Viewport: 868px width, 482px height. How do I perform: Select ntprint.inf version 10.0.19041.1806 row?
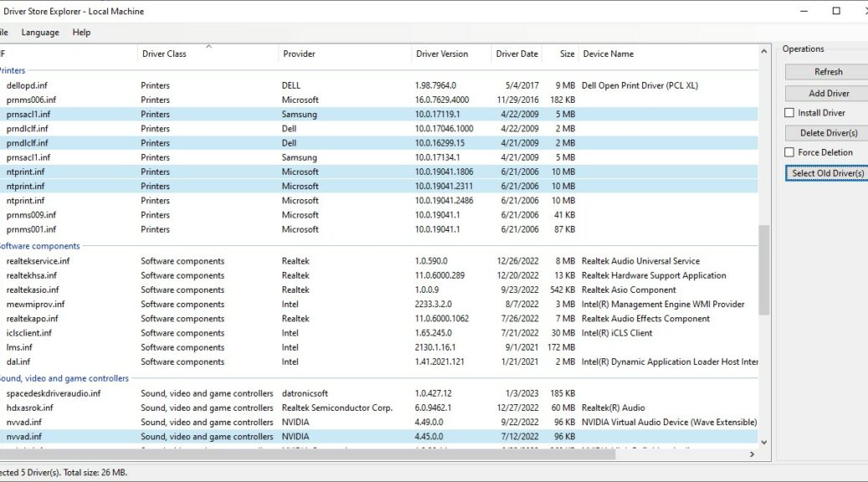pyautogui.click(x=379, y=172)
